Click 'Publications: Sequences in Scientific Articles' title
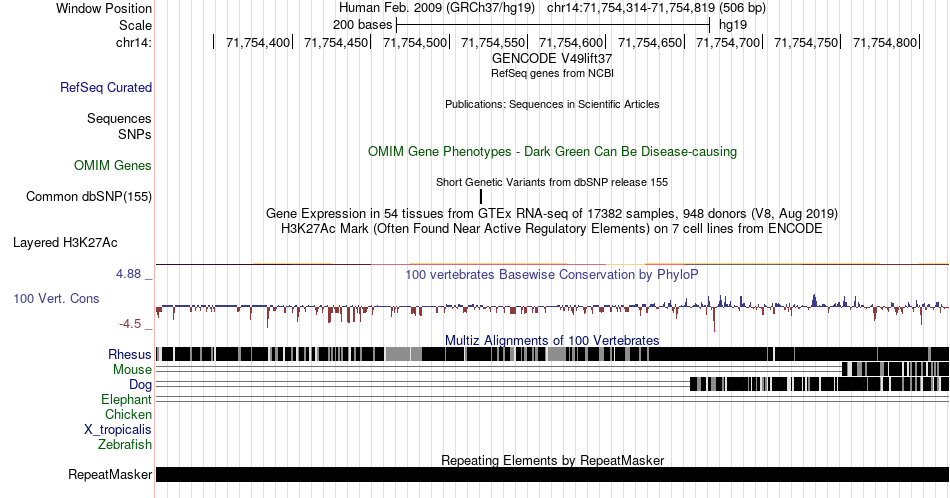 click(552, 104)
